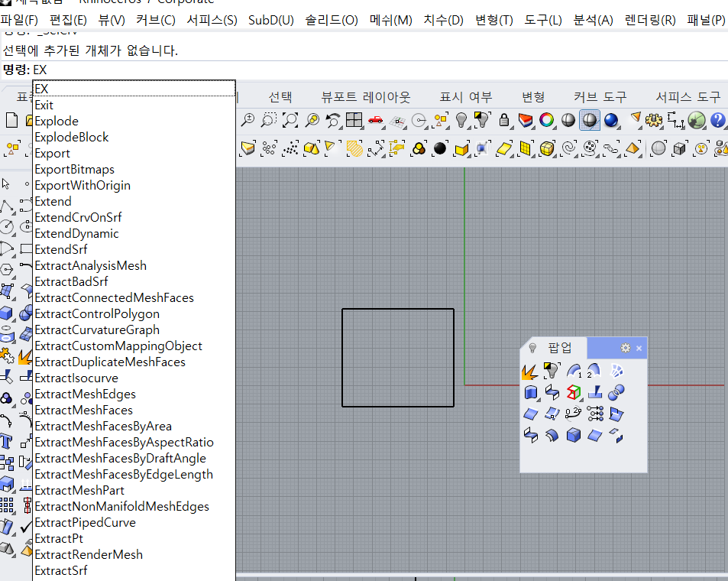
Task: Click the Set CPlane grid icon
Action: [398, 121]
